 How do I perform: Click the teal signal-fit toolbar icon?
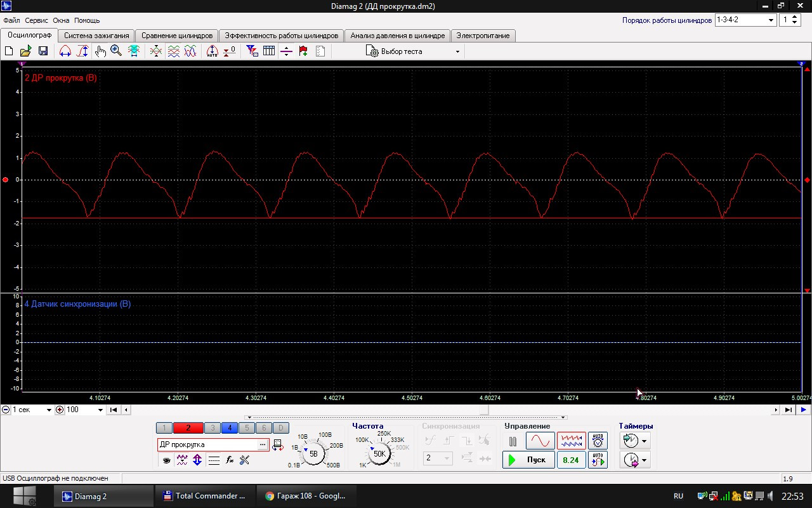click(134, 51)
